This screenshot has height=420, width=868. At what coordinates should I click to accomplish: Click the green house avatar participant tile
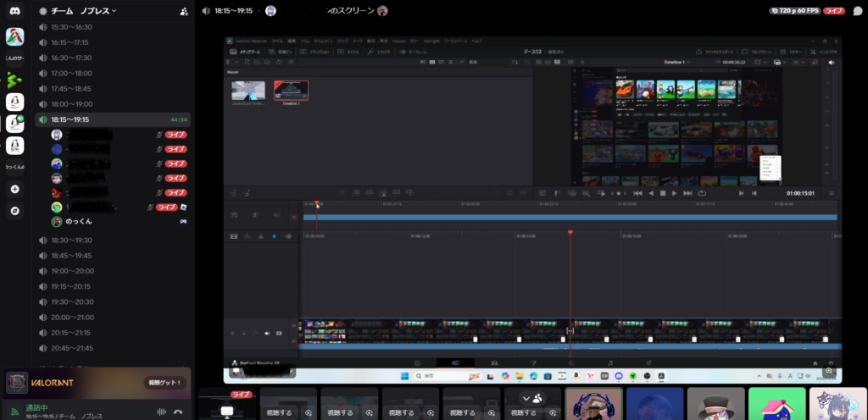(x=777, y=404)
